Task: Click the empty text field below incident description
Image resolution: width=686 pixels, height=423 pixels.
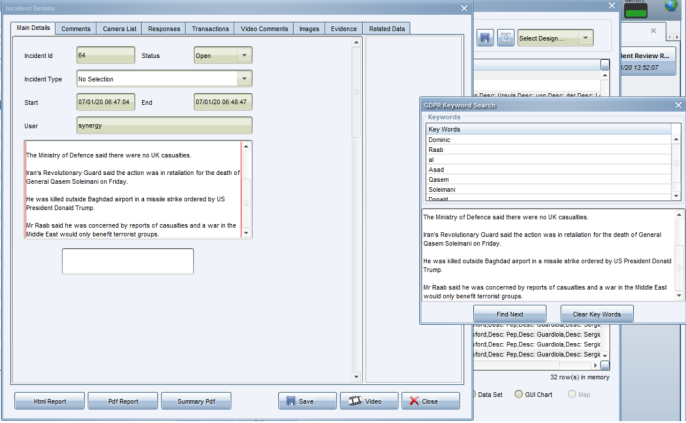Action: click(127, 261)
